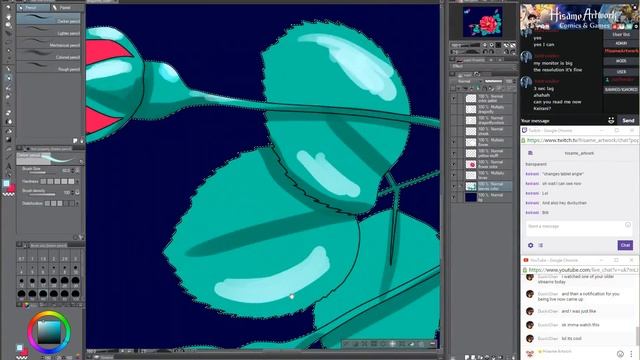The width and height of the screenshot is (640, 360).
Task: Adjust layer opacity slider
Action: [x=493, y=81]
